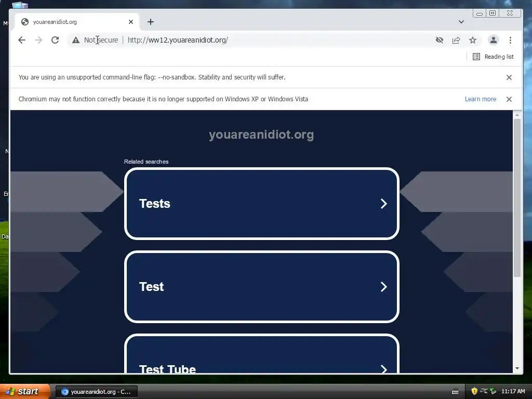Select the youareanidiot.org browser tab
Viewport: 532px width, 399px height.
(76, 22)
